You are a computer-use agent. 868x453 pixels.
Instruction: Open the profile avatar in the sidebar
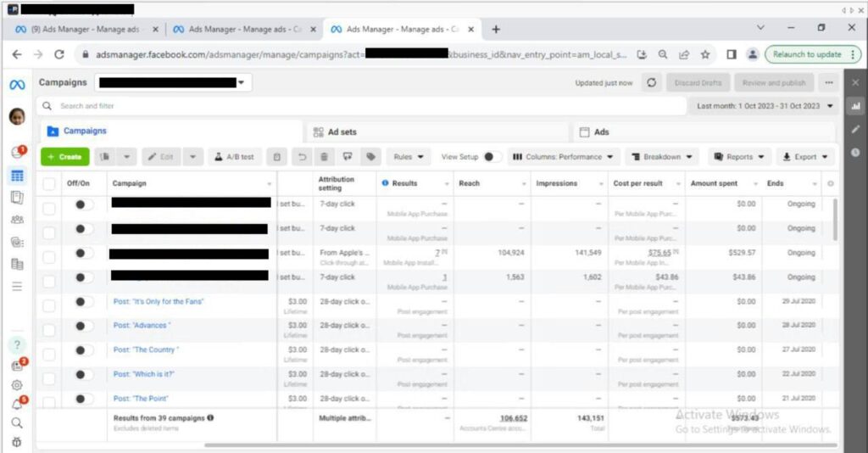[17, 116]
